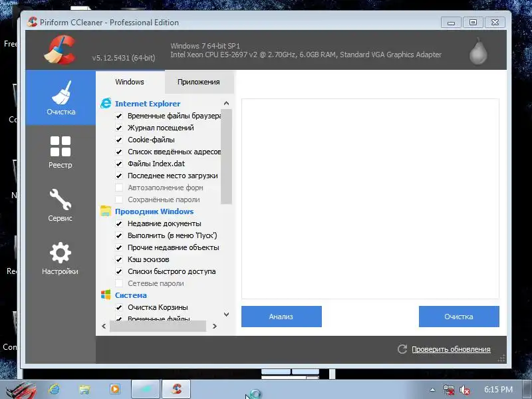Viewport: 532px width, 399px height.
Task: Click the Windows 7 64-bit SP1 text
Action: click(x=205, y=46)
